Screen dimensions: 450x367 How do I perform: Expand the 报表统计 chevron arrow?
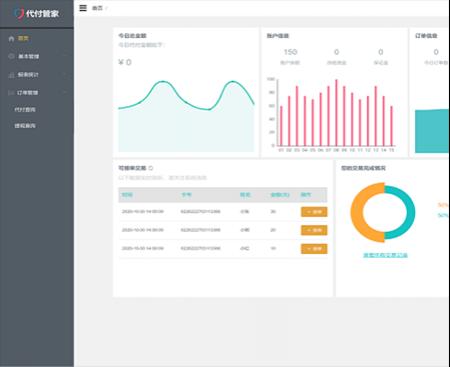point(66,75)
